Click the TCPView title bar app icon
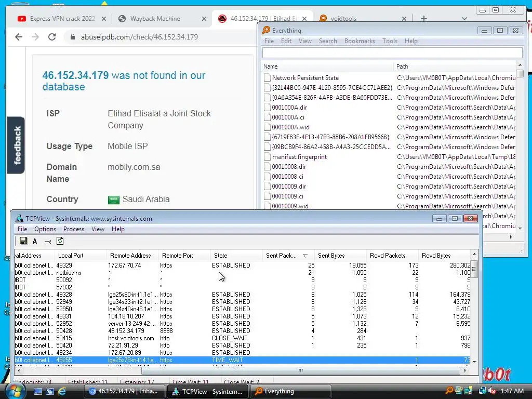This screenshot has height=399, width=532. [x=19, y=219]
